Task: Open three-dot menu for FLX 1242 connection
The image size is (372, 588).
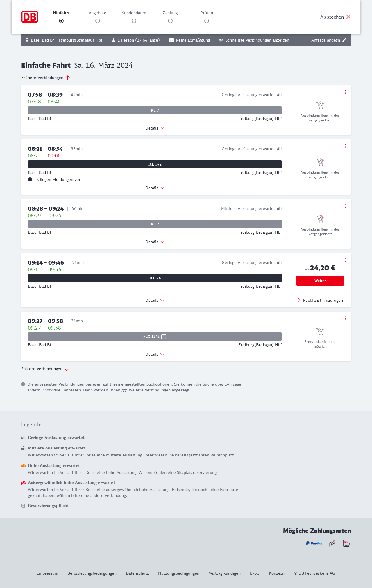Action: (346, 318)
